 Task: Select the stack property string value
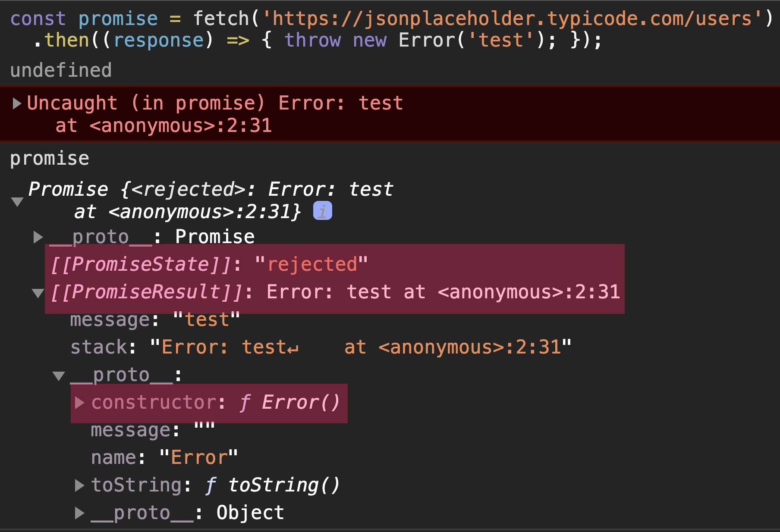pos(361,347)
